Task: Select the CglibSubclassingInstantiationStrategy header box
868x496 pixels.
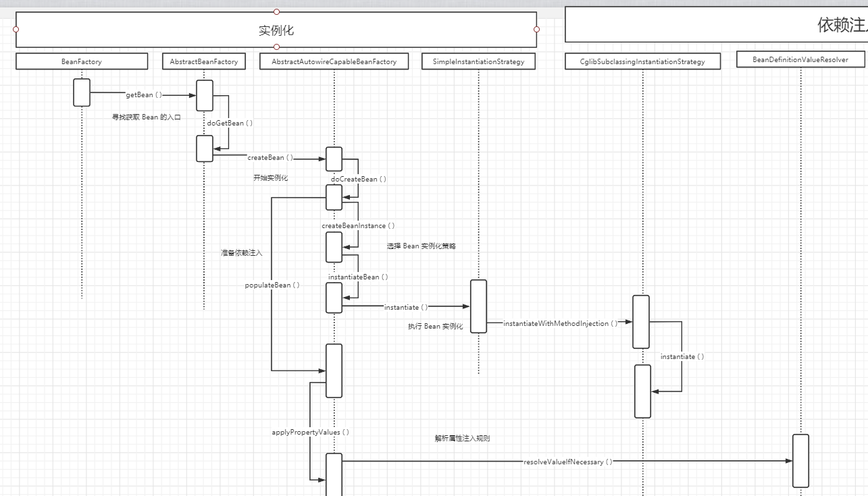Action: tap(643, 61)
